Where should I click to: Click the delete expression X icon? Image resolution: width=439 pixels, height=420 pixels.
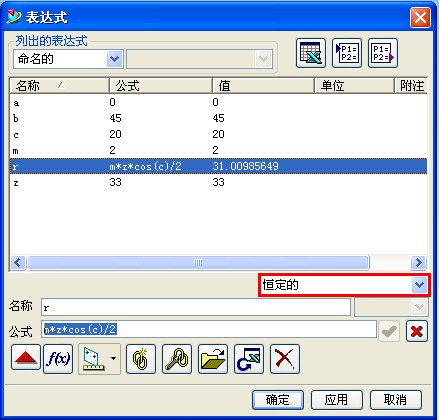click(x=285, y=359)
